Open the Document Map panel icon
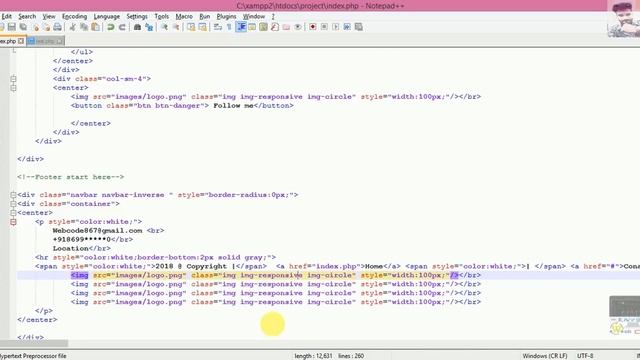 tap(263, 27)
